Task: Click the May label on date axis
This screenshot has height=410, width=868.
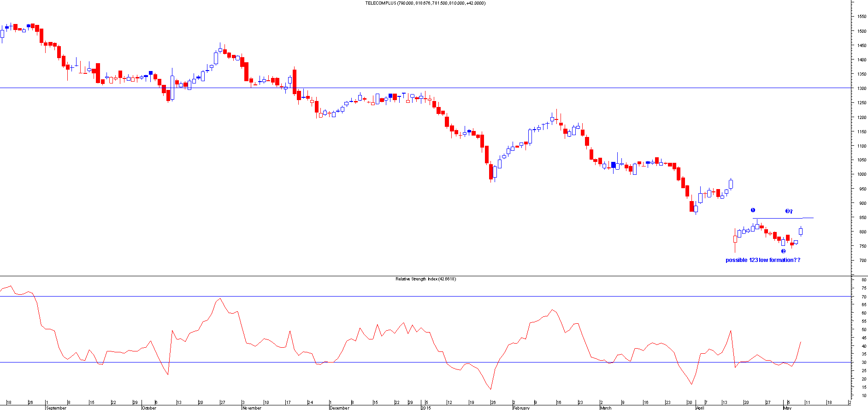Action: pyautogui.click(x=787, y=408)
